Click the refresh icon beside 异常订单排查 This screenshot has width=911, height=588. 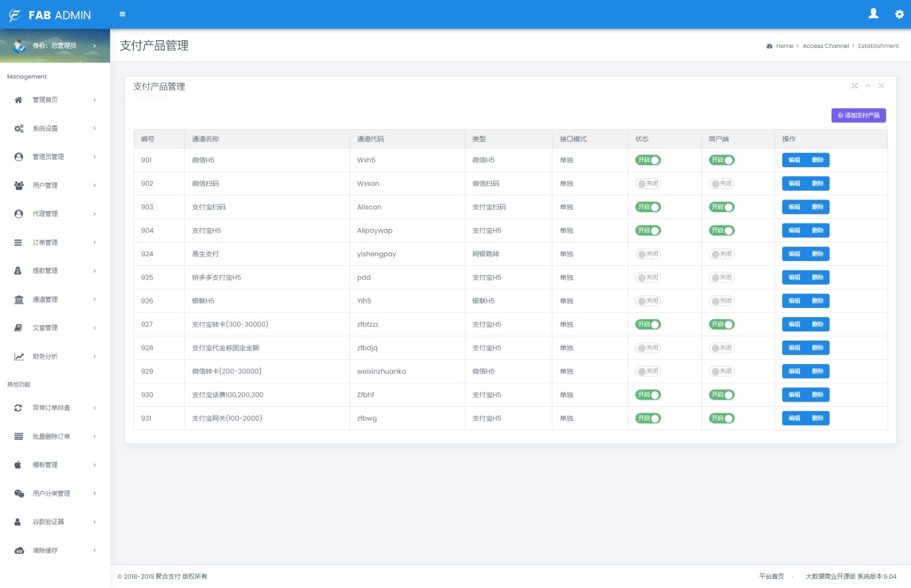(x=18, y=408)
